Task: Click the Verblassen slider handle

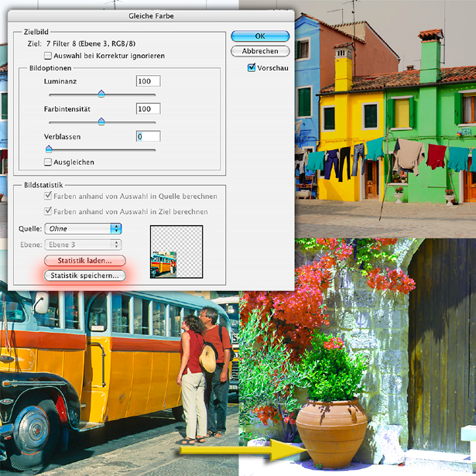Action: pos(48,149)
